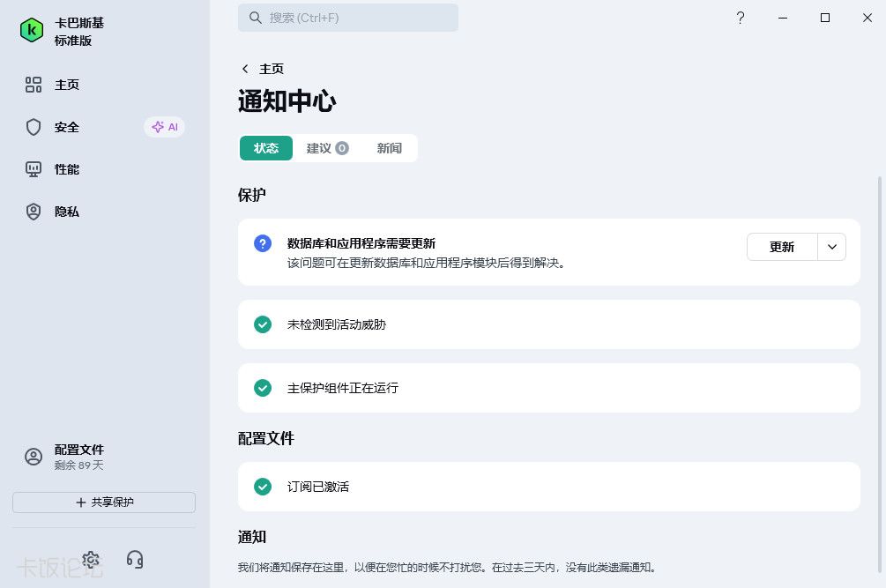Click the 更新 button
The image size is (886, 588).
pyautogui.click(x=782, y=247)
